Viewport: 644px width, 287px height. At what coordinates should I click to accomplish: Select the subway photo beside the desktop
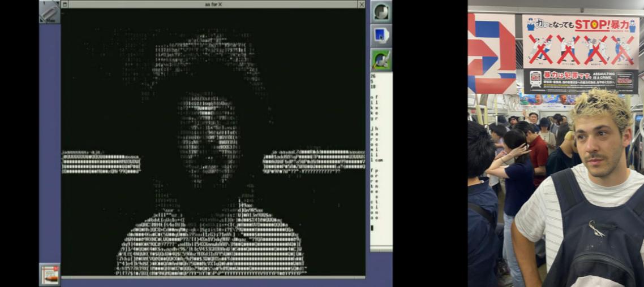(x=556, y=143)
